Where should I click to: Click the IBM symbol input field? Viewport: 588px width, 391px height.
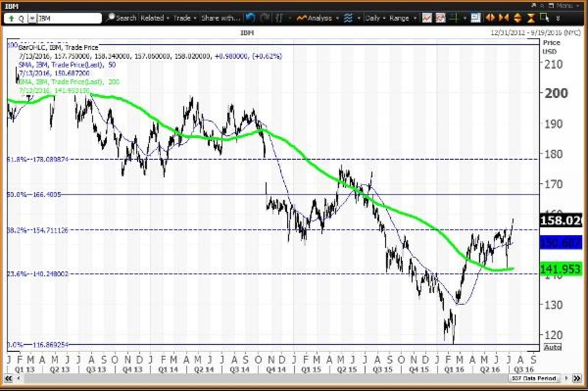(x=69, y=19)
